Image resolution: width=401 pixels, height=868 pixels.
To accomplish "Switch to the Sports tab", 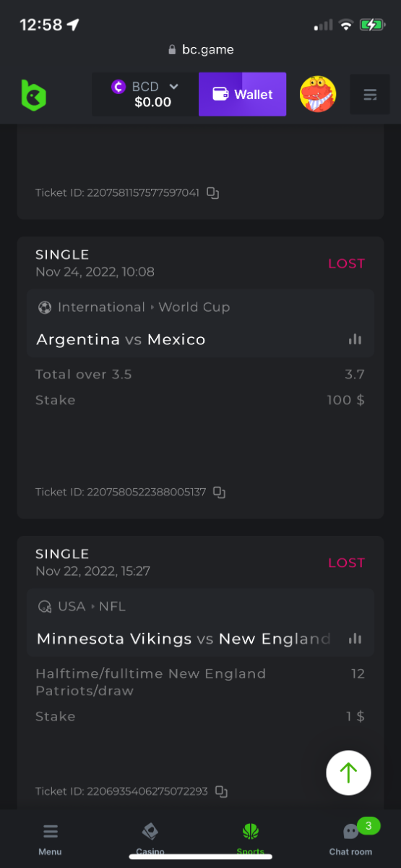I will [x=251, y=839].
